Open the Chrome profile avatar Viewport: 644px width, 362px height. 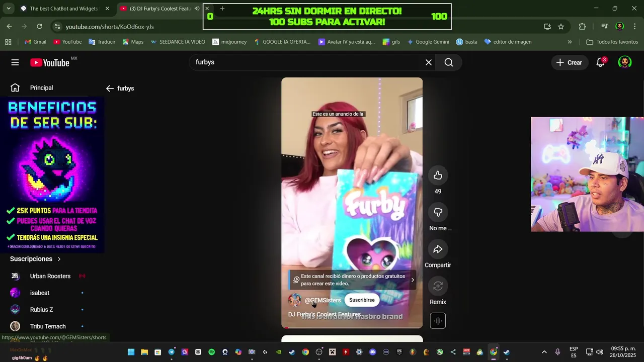tap(620, 27)
